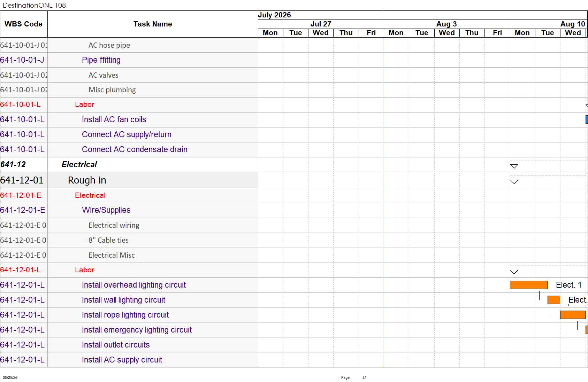Select the Connect AC condensate drain task
The image size is (588, 382).
click(x=135, y=149)
